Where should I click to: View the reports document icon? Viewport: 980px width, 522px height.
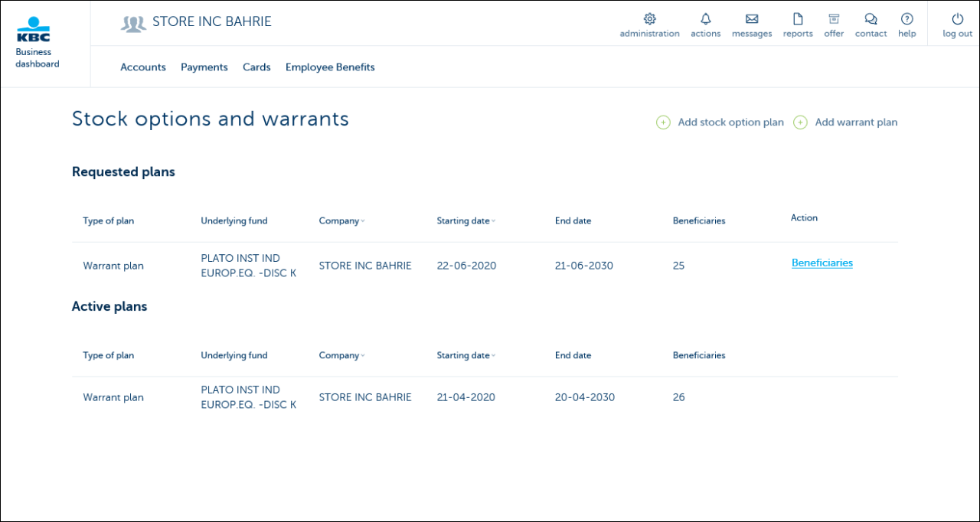click(797, 18)
